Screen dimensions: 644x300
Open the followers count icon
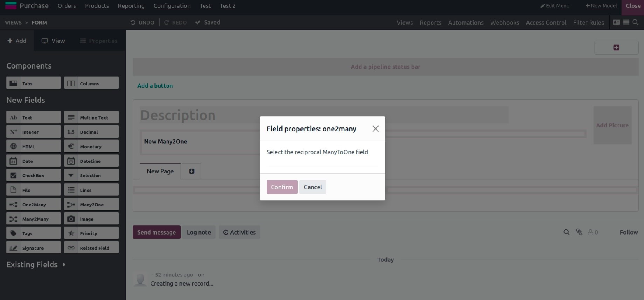click(593, 232)
